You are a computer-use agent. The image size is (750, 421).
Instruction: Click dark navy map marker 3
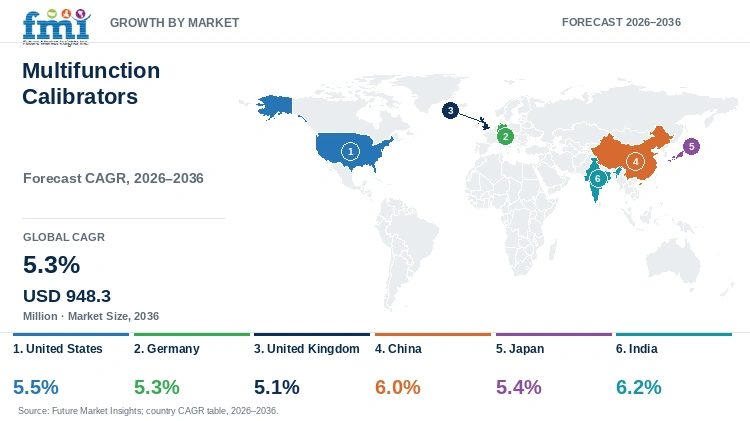click(450, 111)
